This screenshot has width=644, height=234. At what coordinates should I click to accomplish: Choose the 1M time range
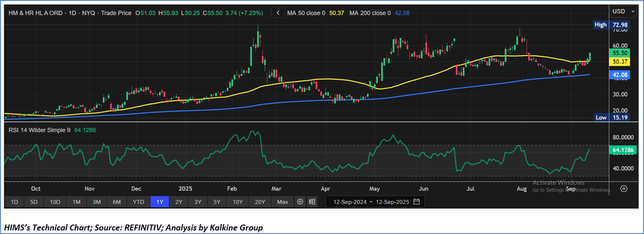tap(76, 202)
